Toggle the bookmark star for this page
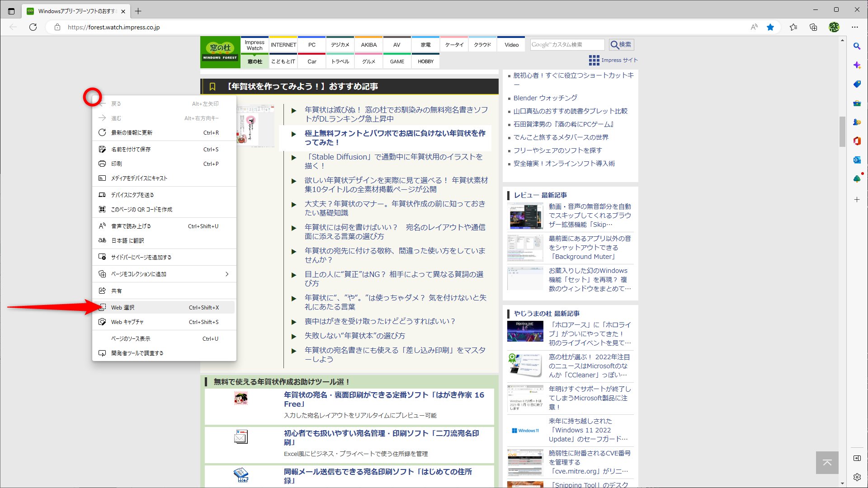 point(770,27)
